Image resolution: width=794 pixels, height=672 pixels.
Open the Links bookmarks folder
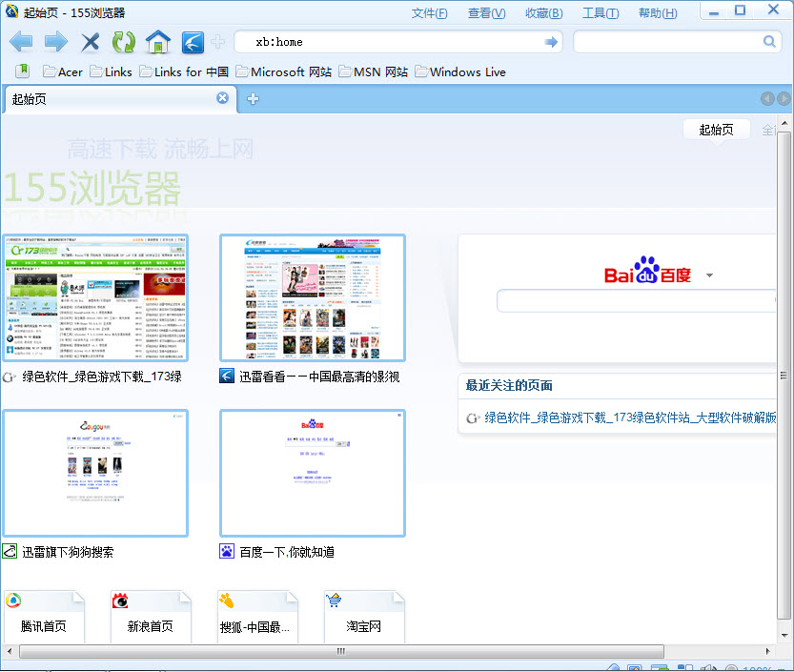click(x=111, y=71)
